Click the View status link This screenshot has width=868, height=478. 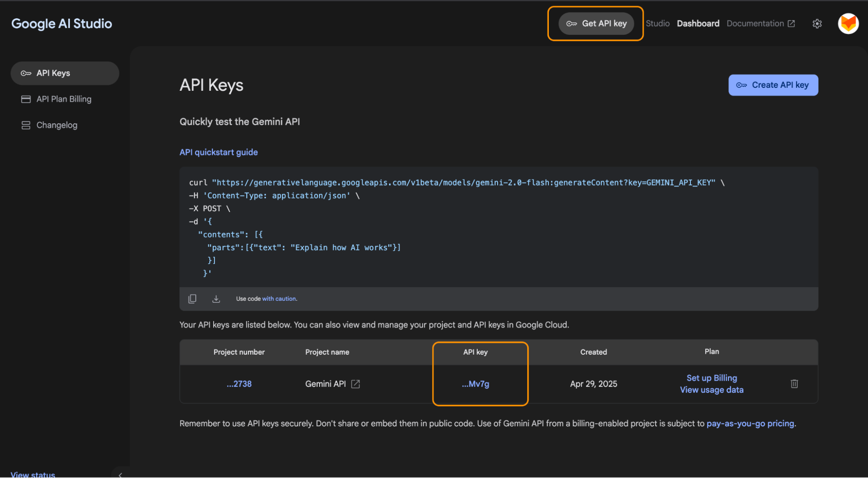33,474
